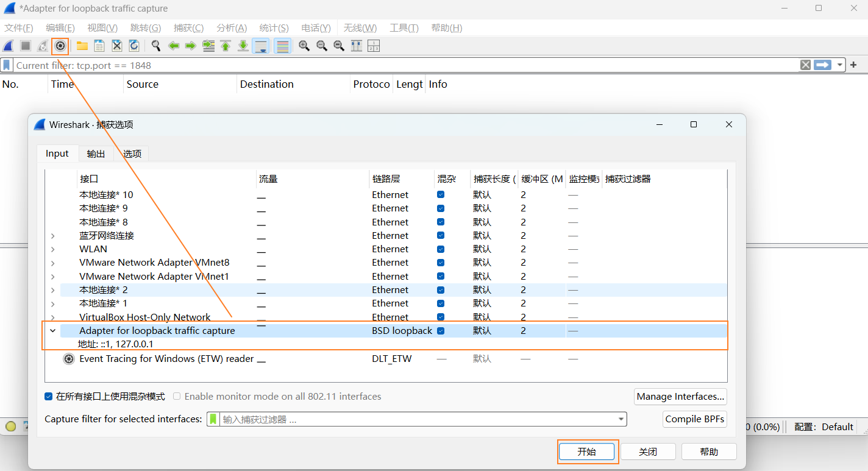The width and height of the screenshot is (868, 471).
Task: Expand the 本地连接* 2 interface row
Action: coord(53,290)
